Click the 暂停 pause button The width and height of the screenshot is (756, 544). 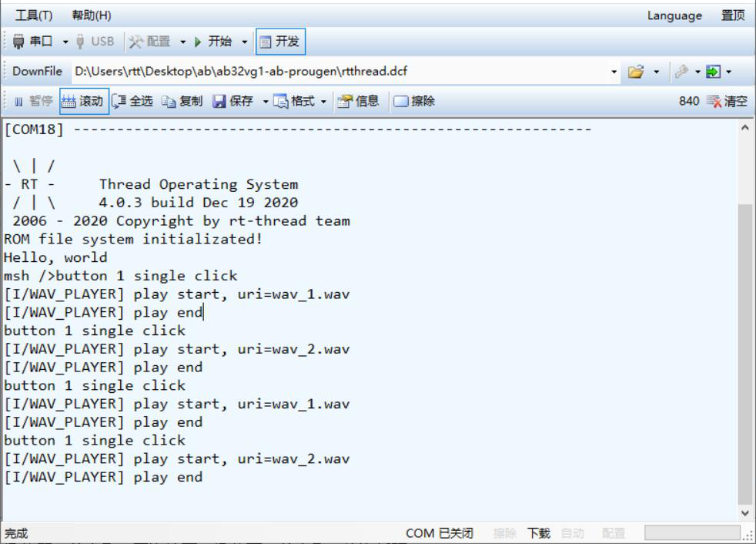click(x=33, y=101)
